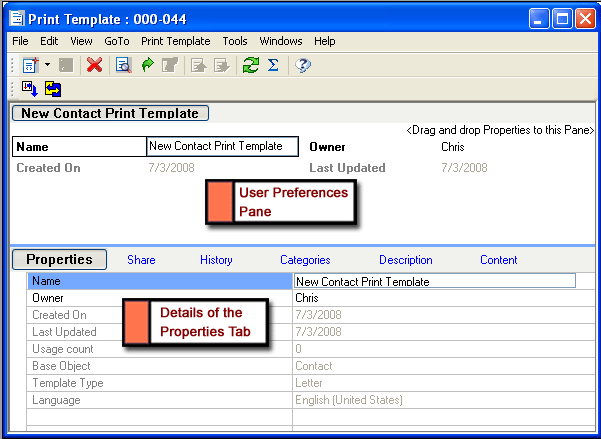Viewport: 601px width, 439px height.
Task: Click the green refresh arrows icon
Action: tap(249, 65)
